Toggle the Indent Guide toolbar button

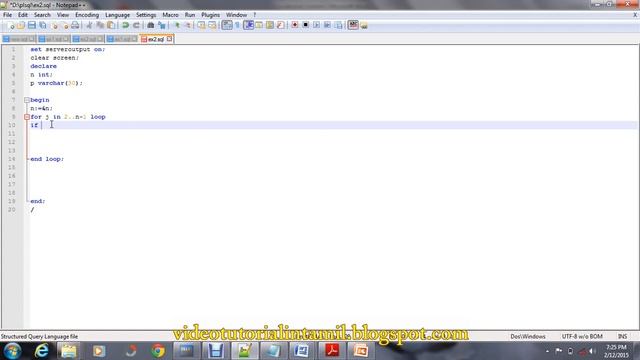point(248,25)
